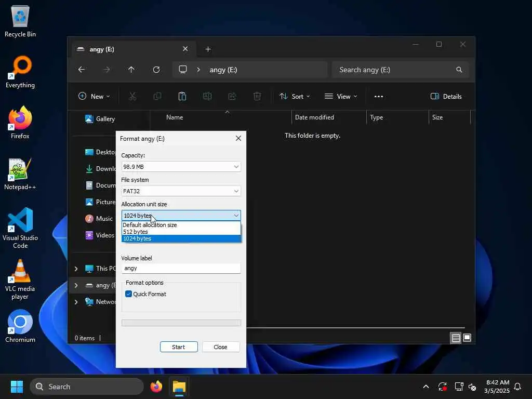Toggle the Quick Format checkbox
The width and height of the screenshot is (532, 399).
click(128, 294)
